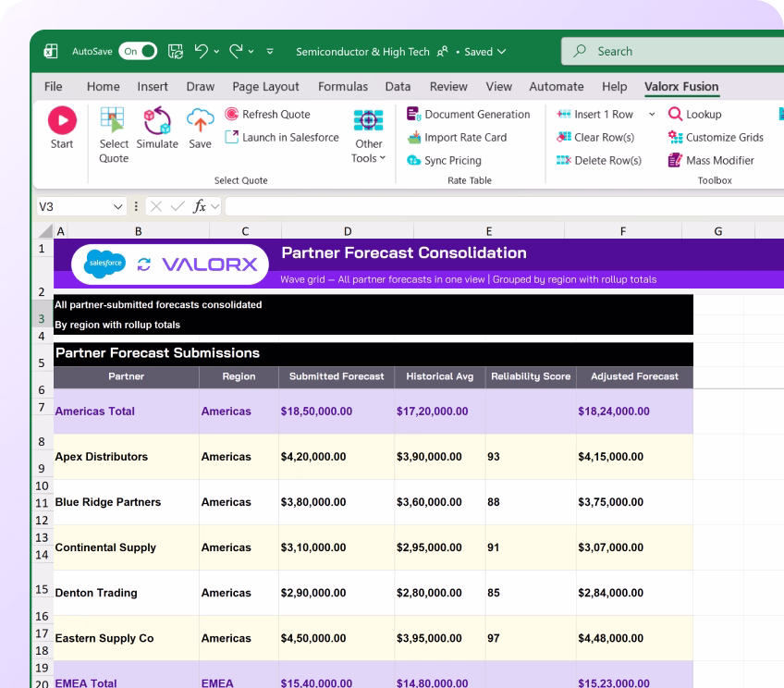The image size is (784, 688).
Task: Switch to the Automate tab
Action: 557,87
